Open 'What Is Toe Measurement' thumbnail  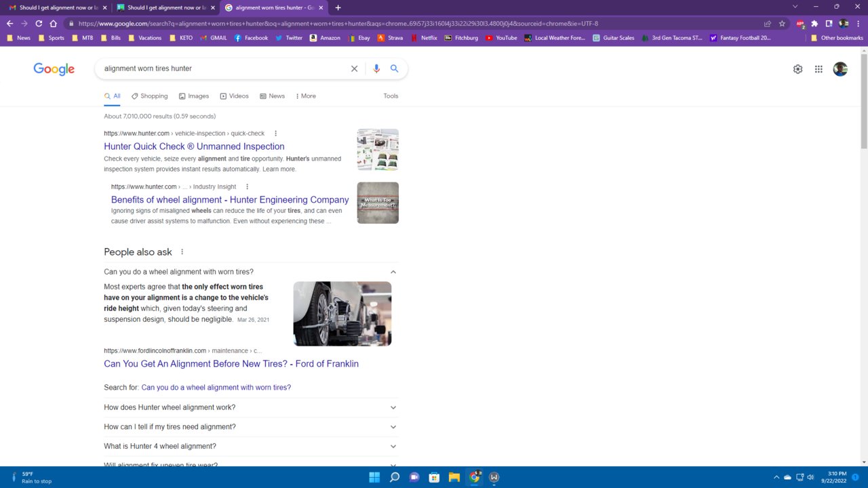tap(378, 203)
